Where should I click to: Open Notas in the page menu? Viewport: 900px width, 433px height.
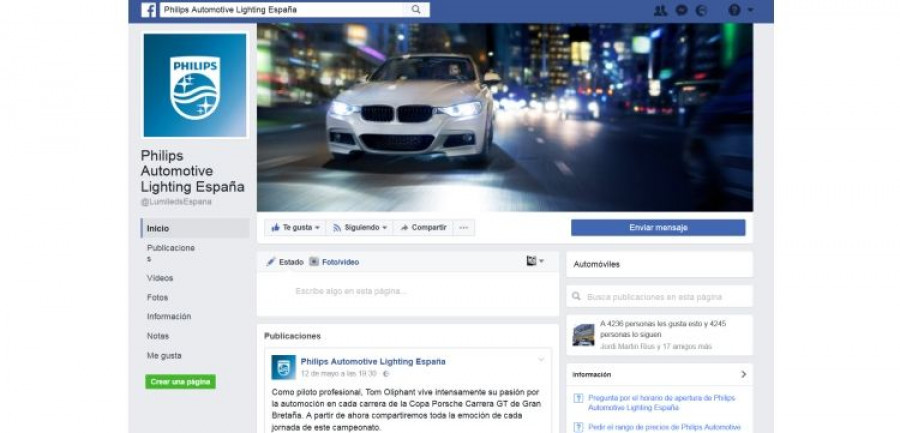click(158, 336)
